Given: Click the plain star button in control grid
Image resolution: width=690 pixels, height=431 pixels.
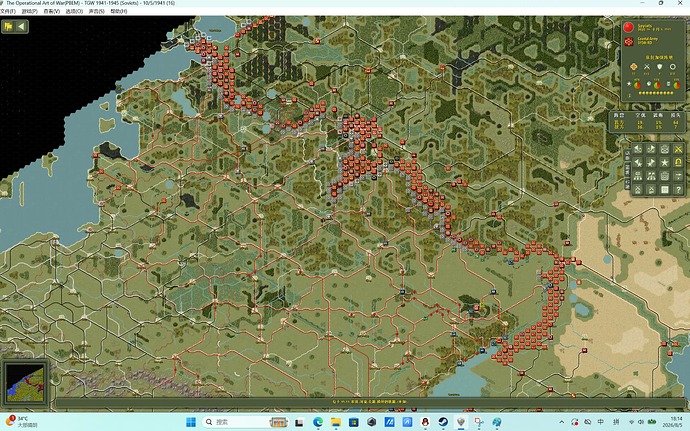Looking at the screenshot, I should pos(664,163).
